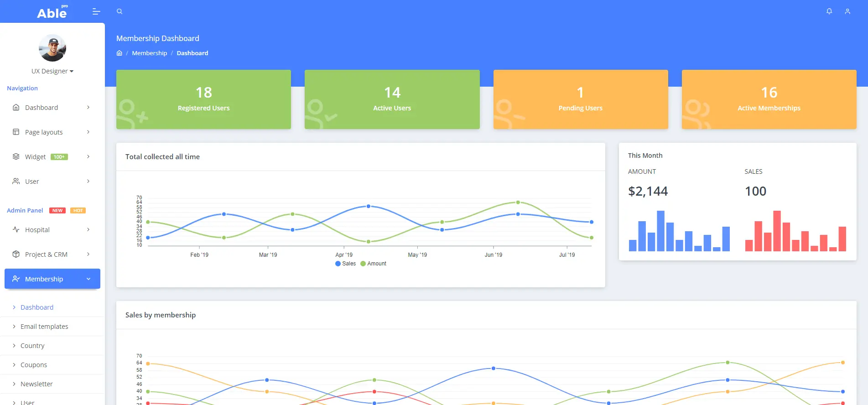The image size is (868, 405).
Task: Click the Registered Users 18 card
Action: [203, 99]
